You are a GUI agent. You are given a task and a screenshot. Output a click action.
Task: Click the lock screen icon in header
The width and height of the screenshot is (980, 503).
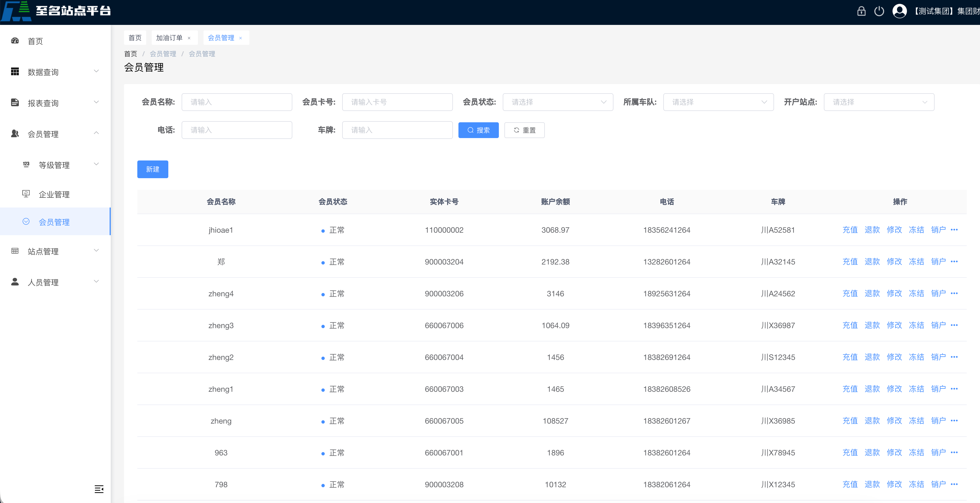coord(861,11)
